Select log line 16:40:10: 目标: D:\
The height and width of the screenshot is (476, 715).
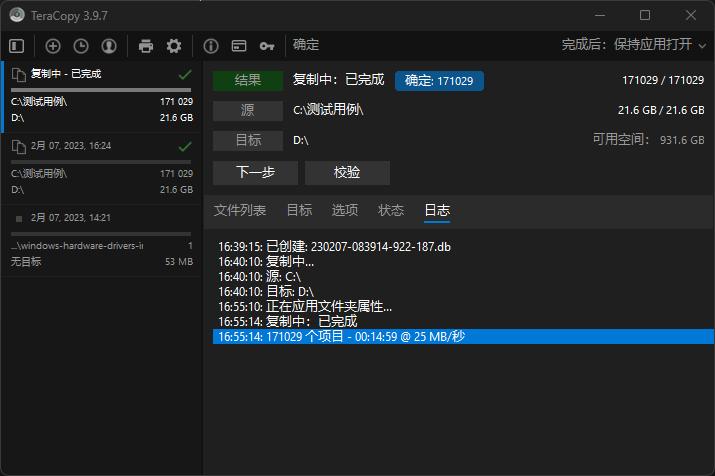(x=463, y=292)
